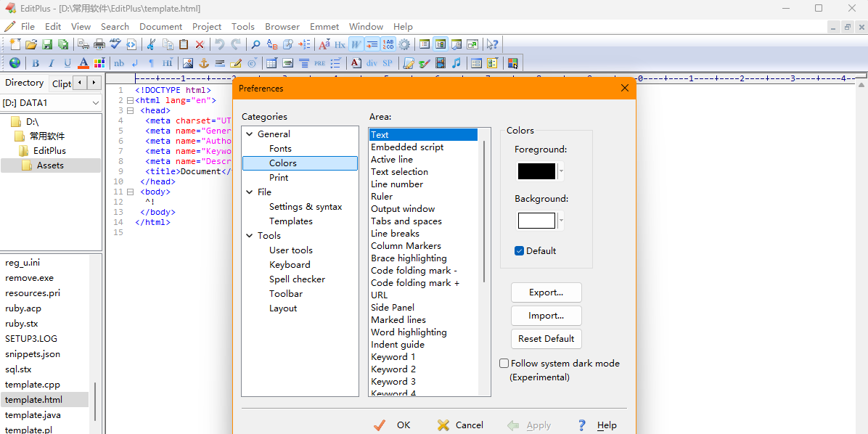
Task: Click the context help arrow icon
Action: [x=493, y=44]
